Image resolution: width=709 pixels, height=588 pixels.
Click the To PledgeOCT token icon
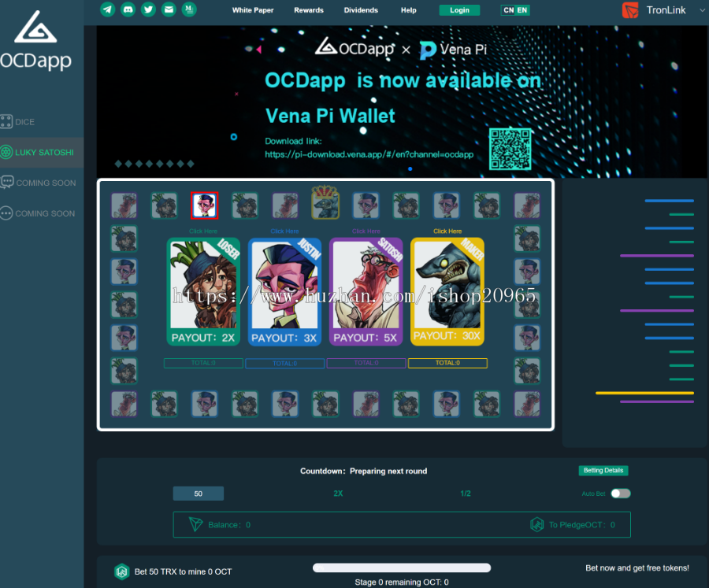pos(536,524)
